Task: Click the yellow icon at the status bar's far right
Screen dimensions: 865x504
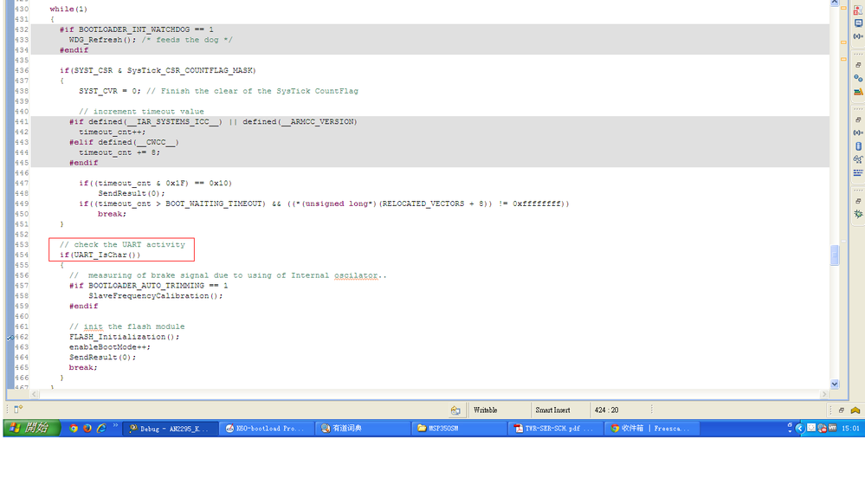Action: click(x=855, y=410)
